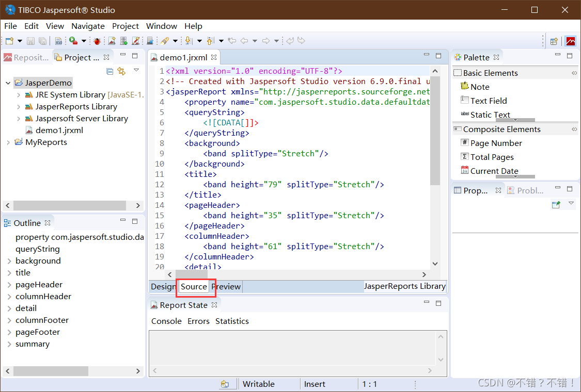Click the Next Annotation icon
Image resolution: width=581 pixels, height=392 pixels.
click(x=189, y=41)
